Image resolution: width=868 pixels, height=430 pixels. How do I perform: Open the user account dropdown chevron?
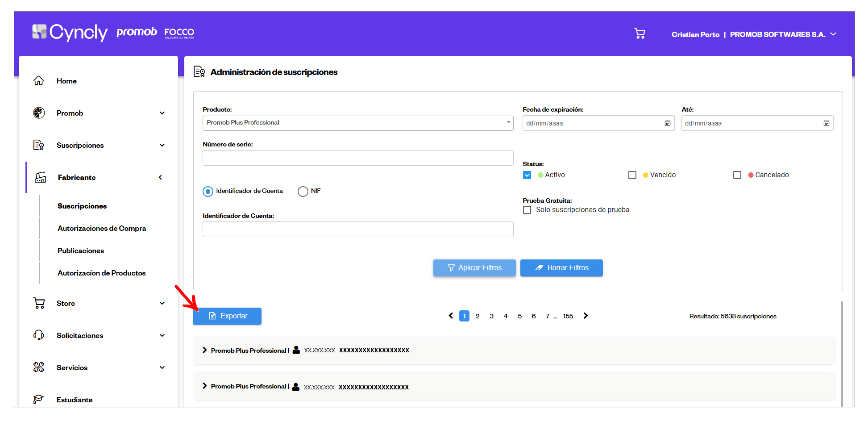(833, 34)
